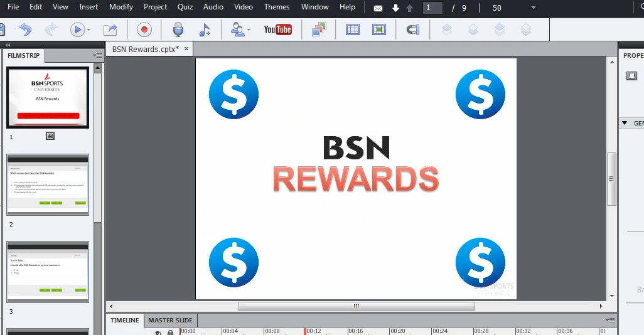The image size is (644, 335).
Task: Click the stage vertical scrollbar thumb
Action: point(611,179)
